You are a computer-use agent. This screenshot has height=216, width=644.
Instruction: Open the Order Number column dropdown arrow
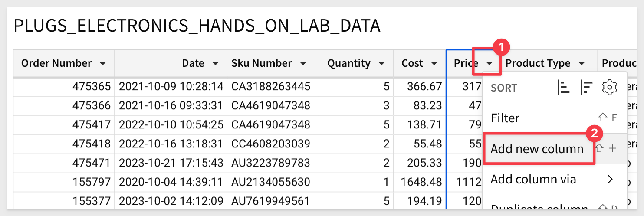tap(102, 64)
